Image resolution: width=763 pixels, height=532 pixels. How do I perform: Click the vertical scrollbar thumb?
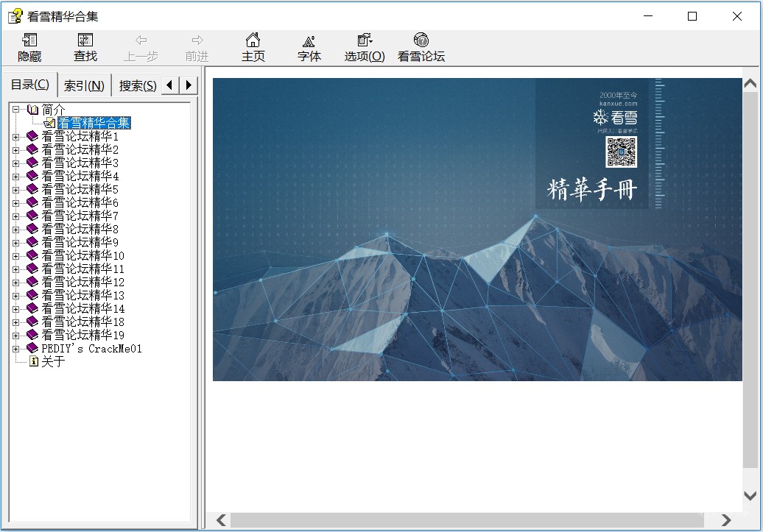[x=750, y=279]
